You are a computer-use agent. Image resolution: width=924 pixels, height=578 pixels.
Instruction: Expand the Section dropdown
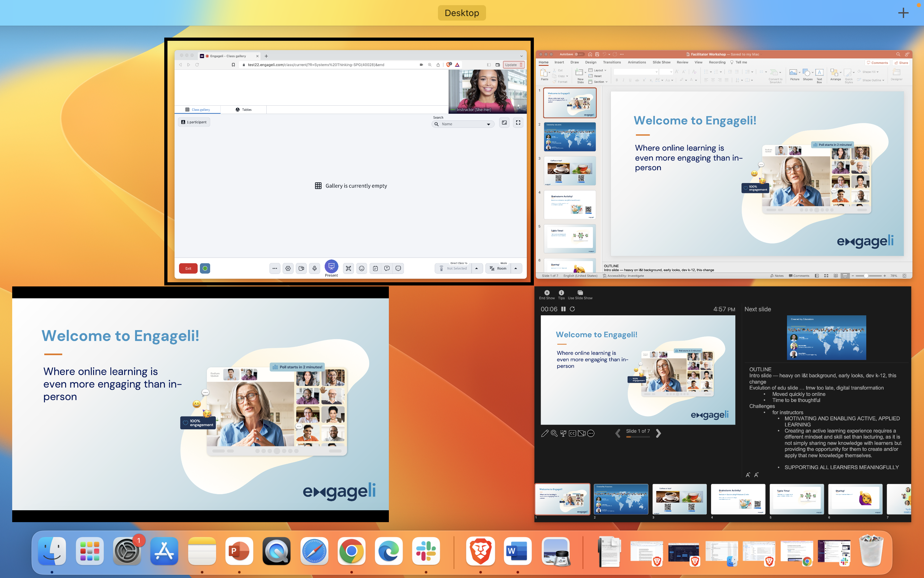pos(598,82)
